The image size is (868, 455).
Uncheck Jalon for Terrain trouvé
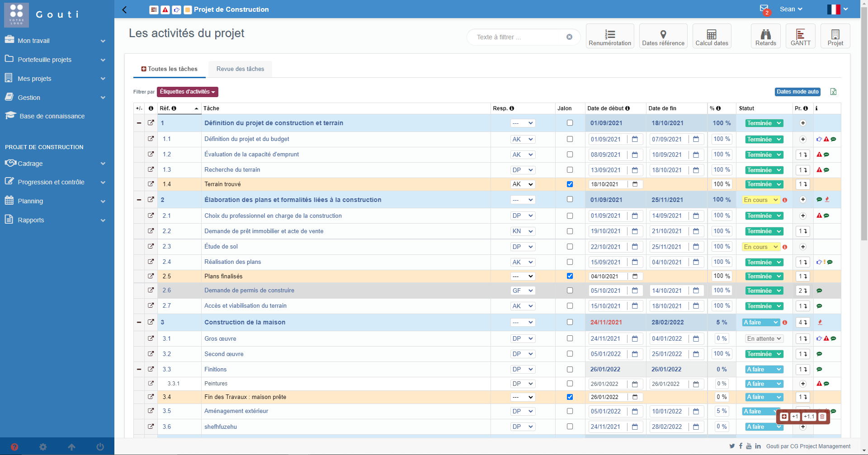point(570,184)
